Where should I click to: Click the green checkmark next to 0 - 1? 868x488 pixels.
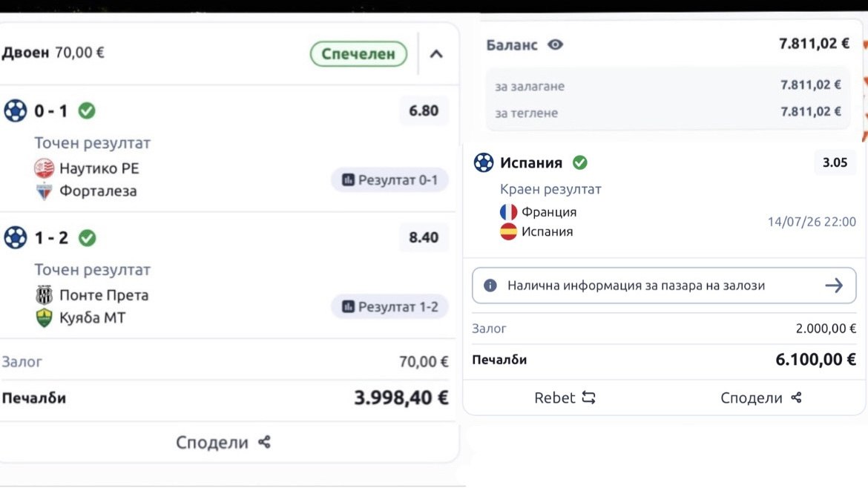[86, 111]
